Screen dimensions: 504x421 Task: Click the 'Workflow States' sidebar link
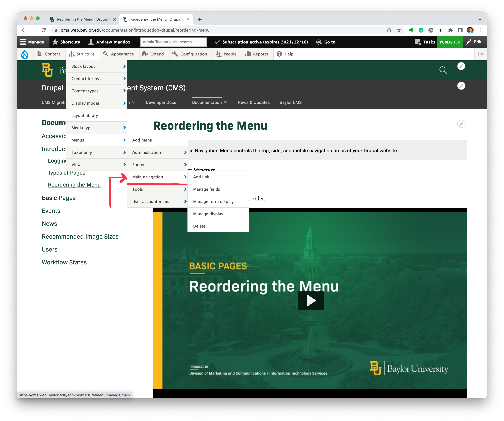coord(64,262)
